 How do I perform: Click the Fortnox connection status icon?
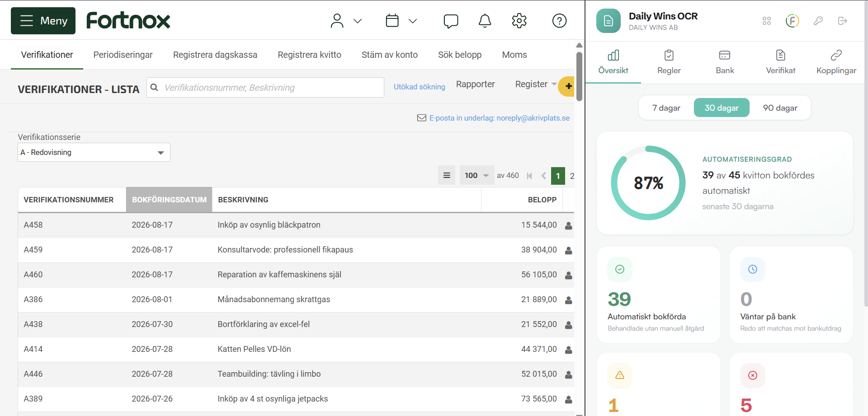coord(793,21)
